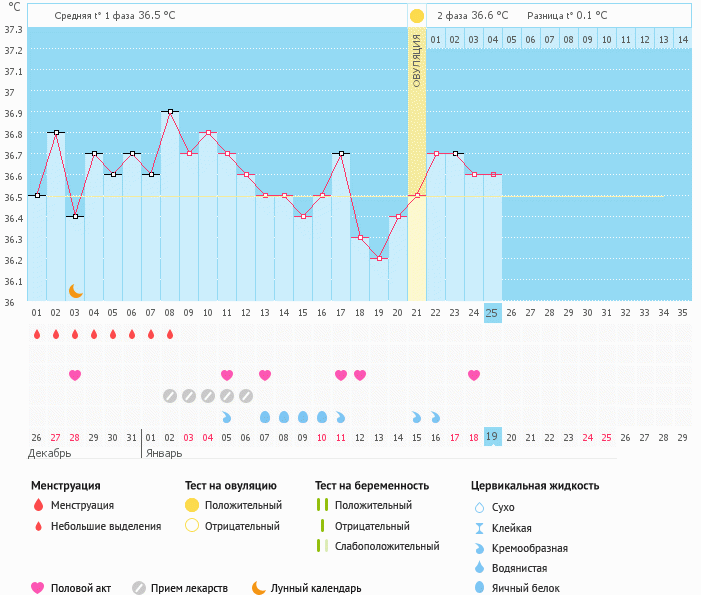Click the Прием лекарств legend icon

[x=139, y=588]
